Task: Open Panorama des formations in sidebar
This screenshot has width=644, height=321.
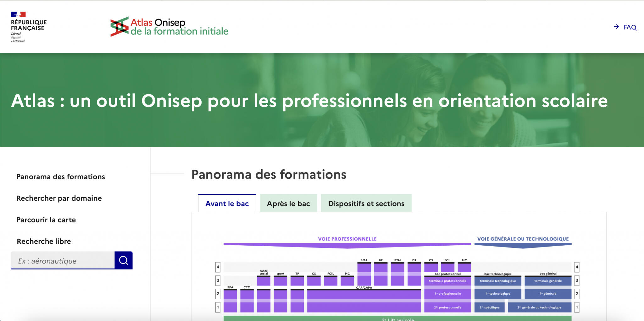Action: pos(61,177)
